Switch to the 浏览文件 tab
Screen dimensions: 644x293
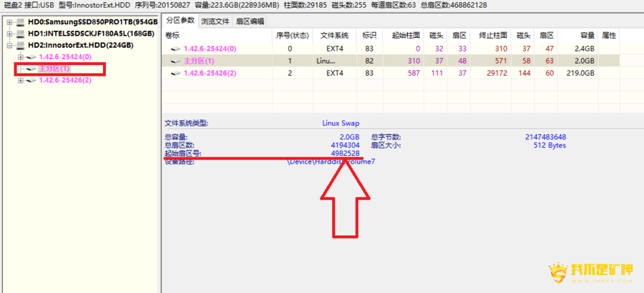click(x=215, y=21)
